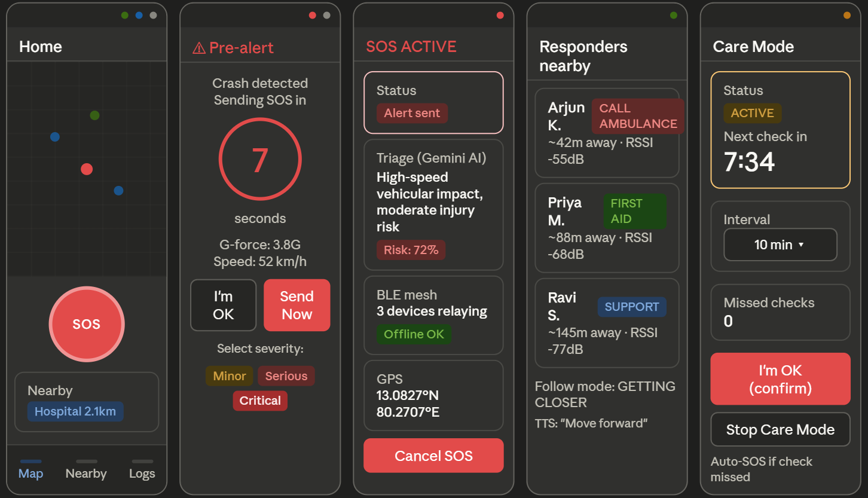Select Critical severity
Image resolution: width=868 pixels, height=498 pixels.
click(260, 401)
